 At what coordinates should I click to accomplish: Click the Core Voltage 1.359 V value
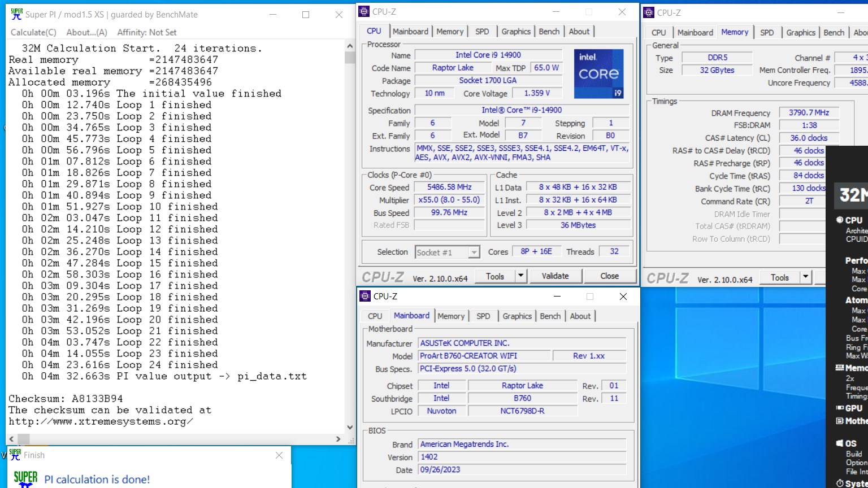coord(536,93)
